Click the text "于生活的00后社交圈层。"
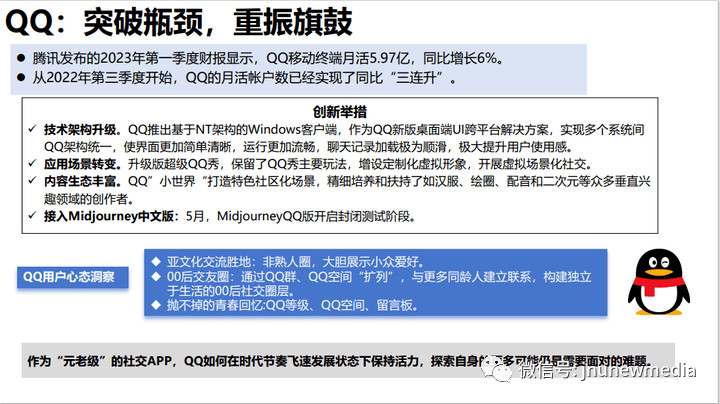Viewport: 720px width, 404px height. (233, 291)
